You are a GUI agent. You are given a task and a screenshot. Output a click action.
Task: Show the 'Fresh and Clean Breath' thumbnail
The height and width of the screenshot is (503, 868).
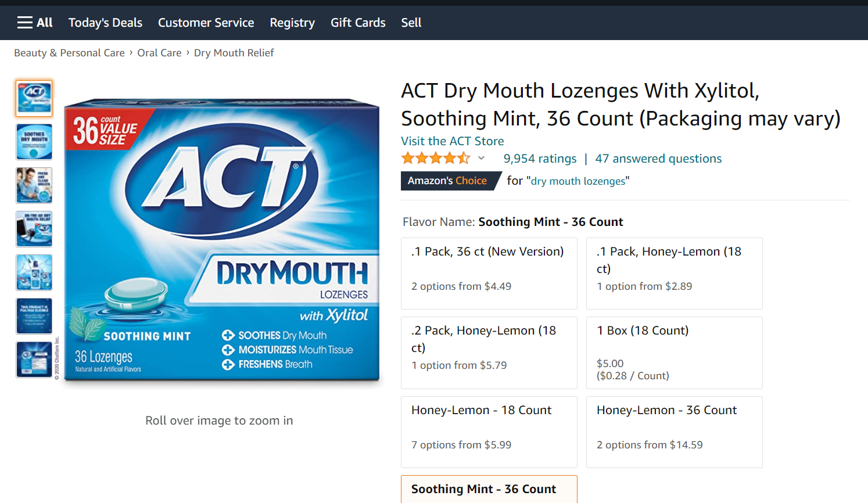coord(34,185)
